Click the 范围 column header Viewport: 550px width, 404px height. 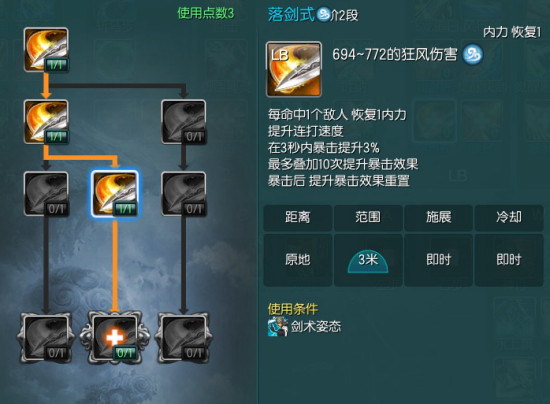(368, 217)
